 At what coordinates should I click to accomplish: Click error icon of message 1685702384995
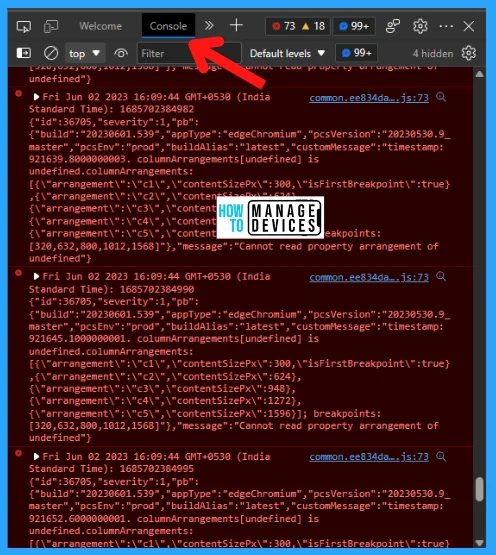point(18,453)
